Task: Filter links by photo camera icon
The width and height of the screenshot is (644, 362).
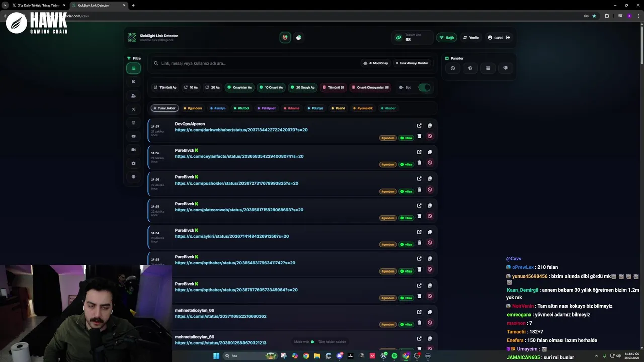Action: [x=133, y=163]
